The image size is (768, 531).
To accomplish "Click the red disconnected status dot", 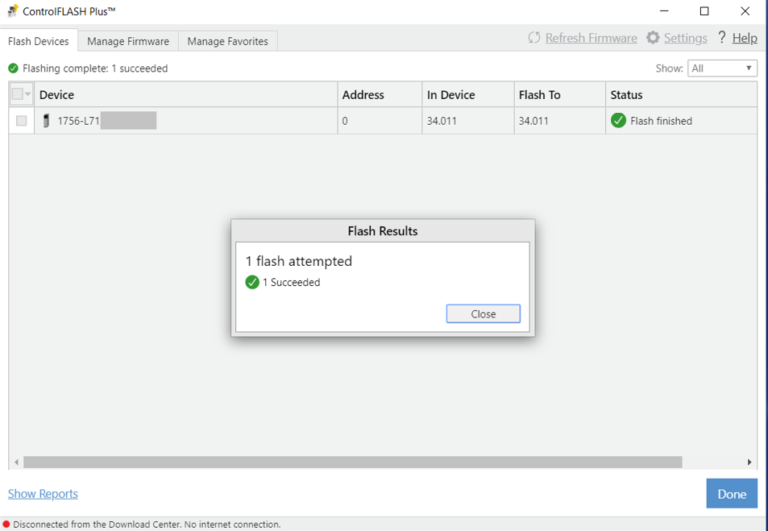I will click(x=6, y=524).
